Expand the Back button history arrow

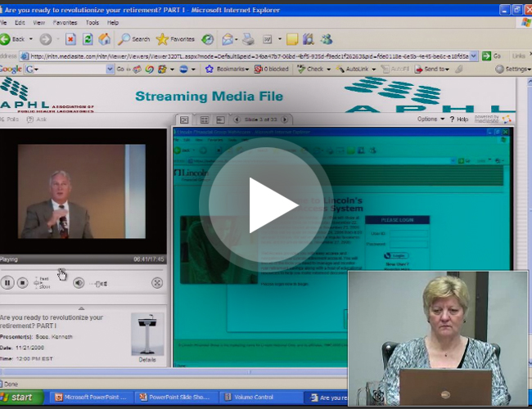click(31, 39)
